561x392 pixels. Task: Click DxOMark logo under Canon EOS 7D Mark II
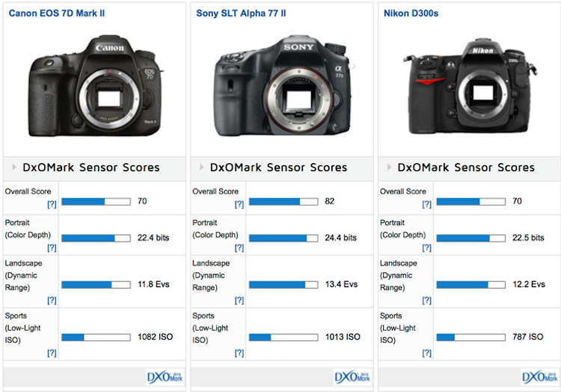click(165, 376)
